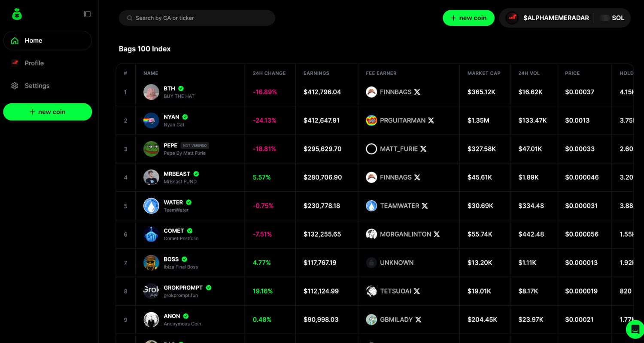Click the Settings gear icon
This screenshot has width=644, height=343.
coord(15,85)
